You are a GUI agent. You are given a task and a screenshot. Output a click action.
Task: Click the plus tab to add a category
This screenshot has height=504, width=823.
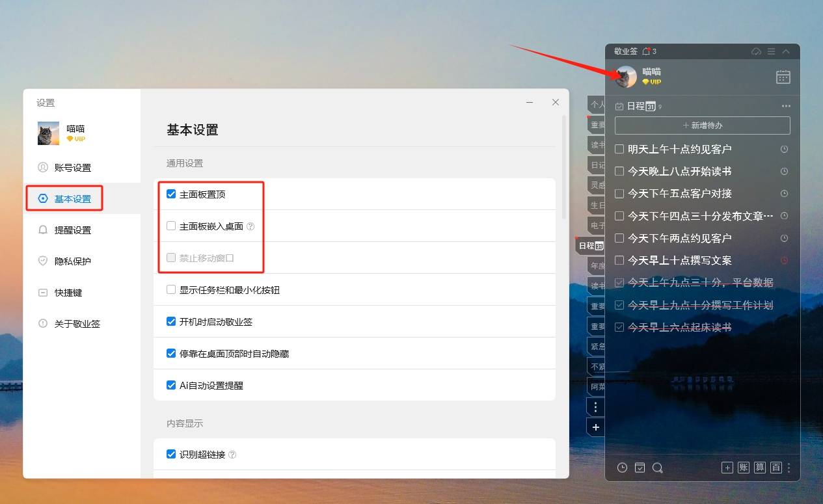[596, 427]
